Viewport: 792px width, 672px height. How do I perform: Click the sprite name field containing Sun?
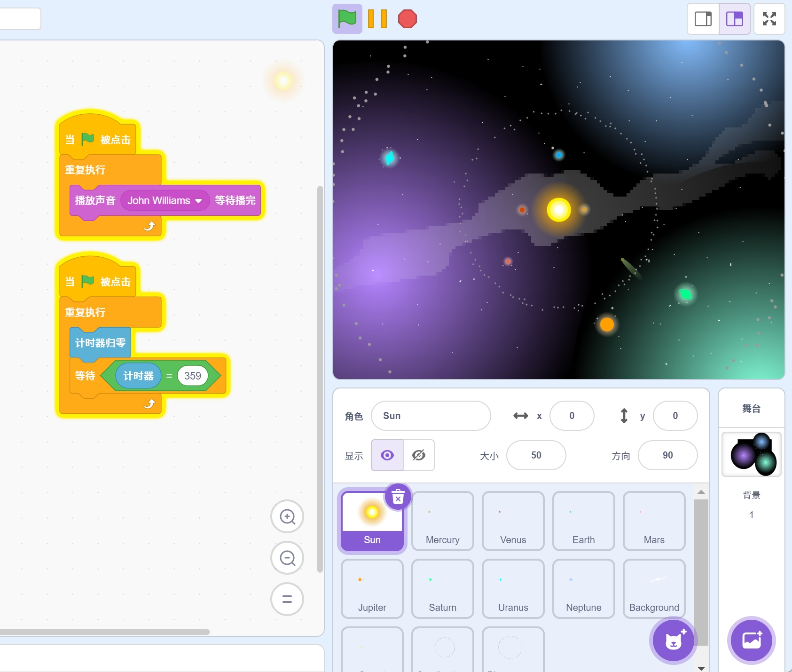pyautogui.click(x=431, y=416)
